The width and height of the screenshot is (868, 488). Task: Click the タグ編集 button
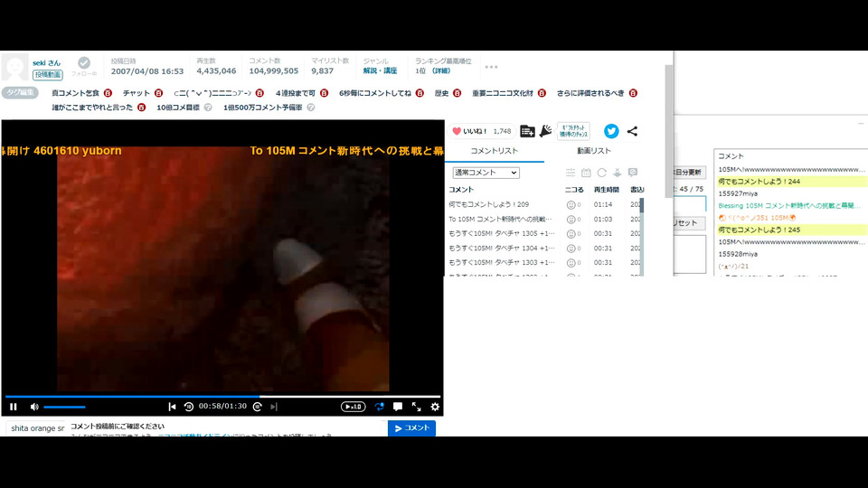click(x=21, y=92)
